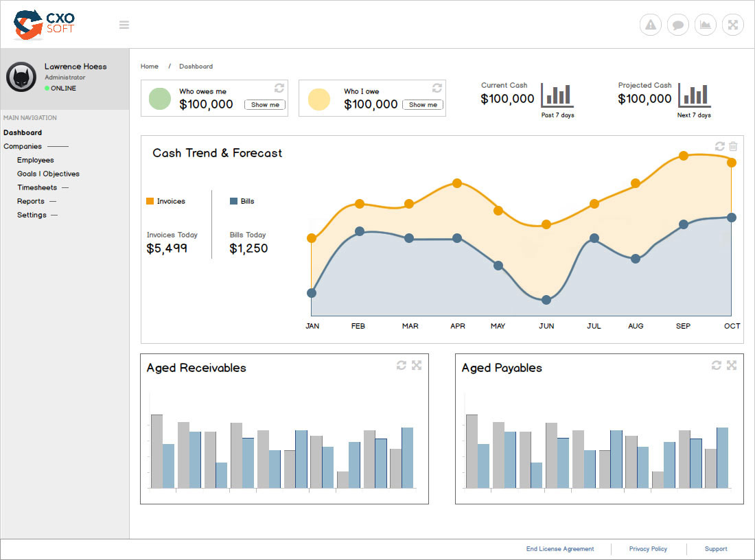Delete the Cash Trend & Forecast panel
The image size is (755, 560).
733,146
